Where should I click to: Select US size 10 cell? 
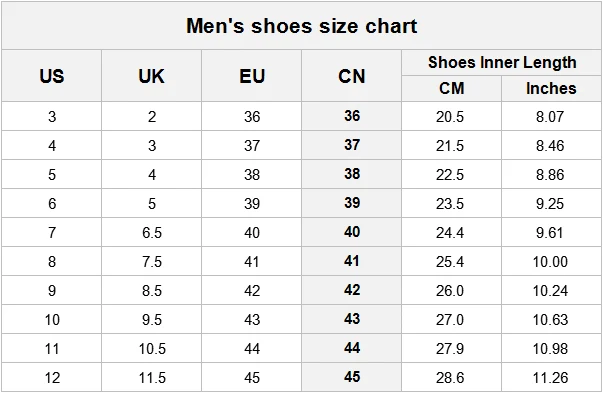(x=52, y=320)
